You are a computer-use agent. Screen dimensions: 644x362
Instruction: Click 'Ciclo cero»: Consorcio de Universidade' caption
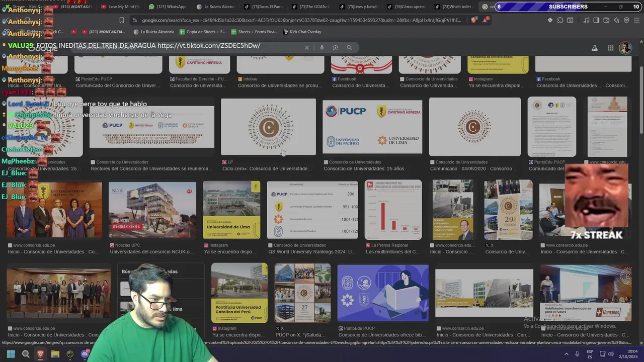[267, 169]
